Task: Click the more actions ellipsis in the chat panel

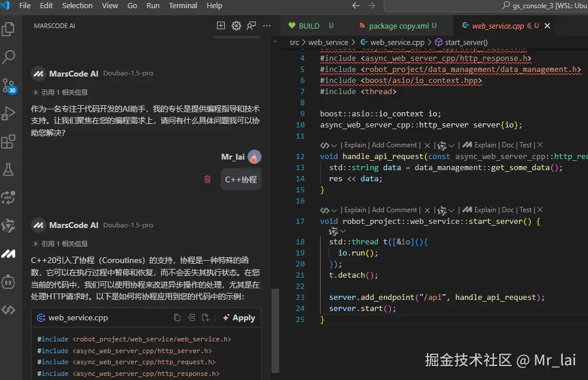Action: coord(266,26)
